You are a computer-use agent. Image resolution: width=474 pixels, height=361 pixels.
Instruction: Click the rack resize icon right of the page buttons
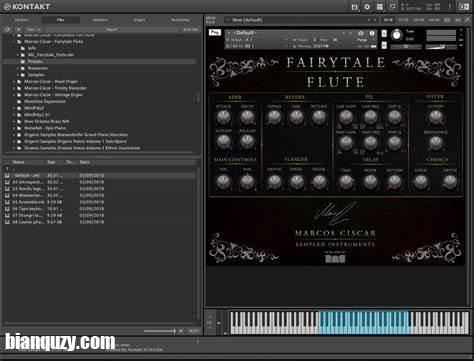pos(468,20)
